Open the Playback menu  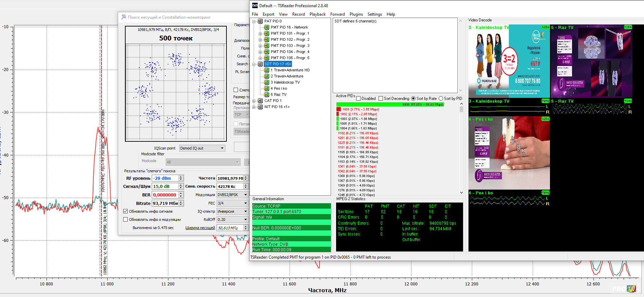[x=317, y=14]
